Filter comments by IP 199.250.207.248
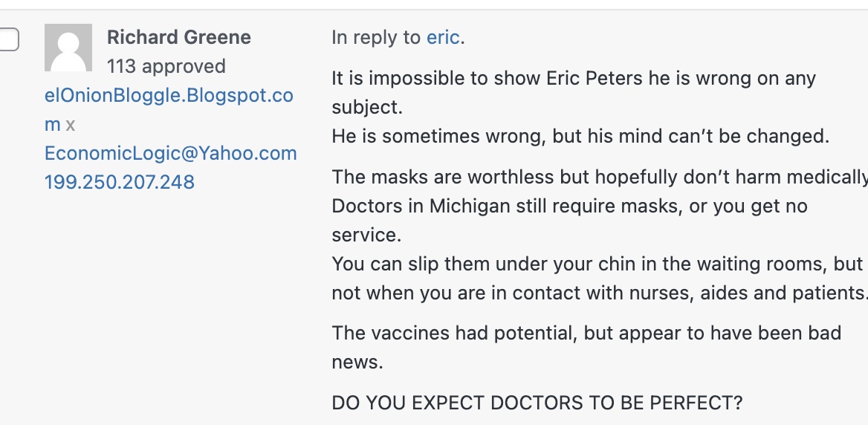The height and width of the screenshot is (425, 868). (120, 181)
